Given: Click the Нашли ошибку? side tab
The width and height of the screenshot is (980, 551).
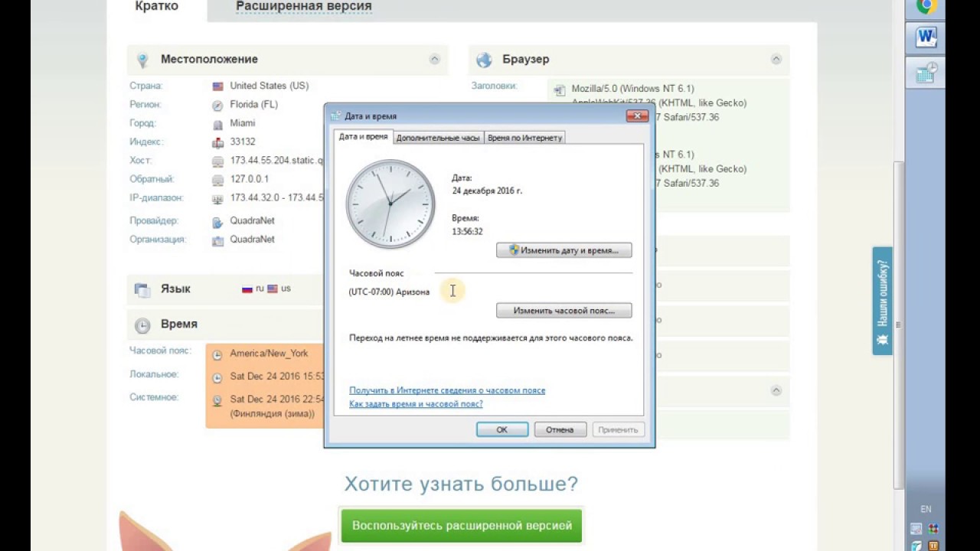Looking at the screenshot, I should coord(883,301).
